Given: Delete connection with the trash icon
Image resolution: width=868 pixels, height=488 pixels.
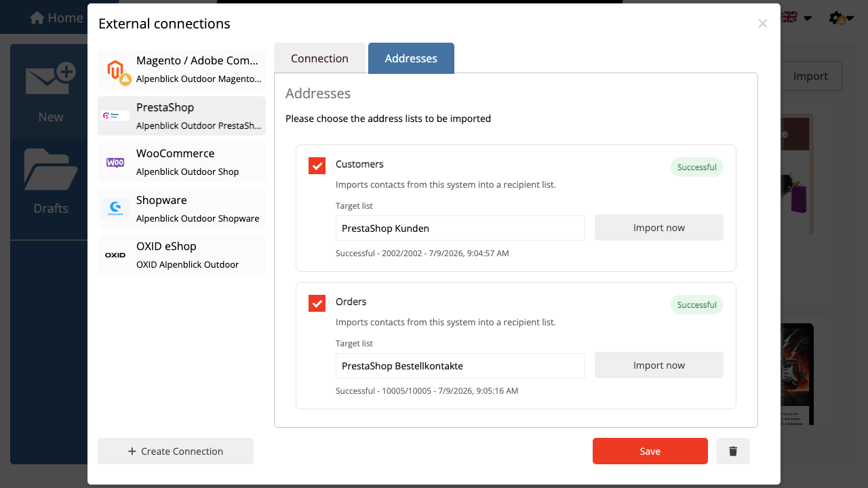Looking at the screenshot, I should tap(733, 451).
